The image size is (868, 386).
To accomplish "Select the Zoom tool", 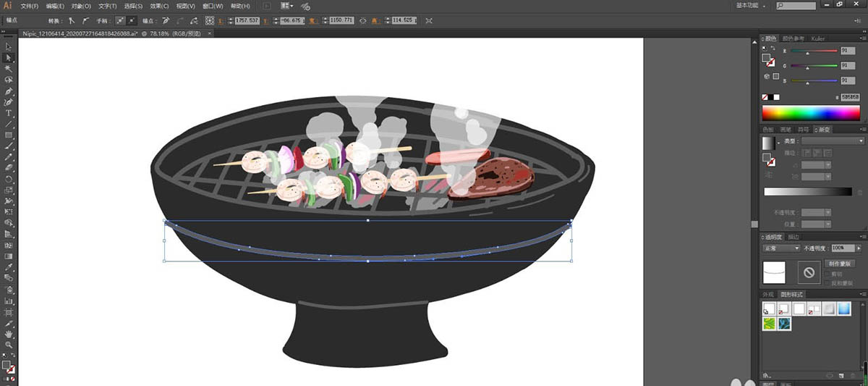I will click(x=9, y=345).
